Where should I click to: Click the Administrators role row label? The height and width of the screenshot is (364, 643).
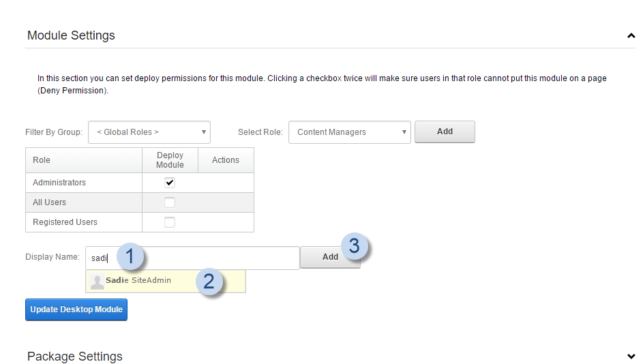point(59,183)
